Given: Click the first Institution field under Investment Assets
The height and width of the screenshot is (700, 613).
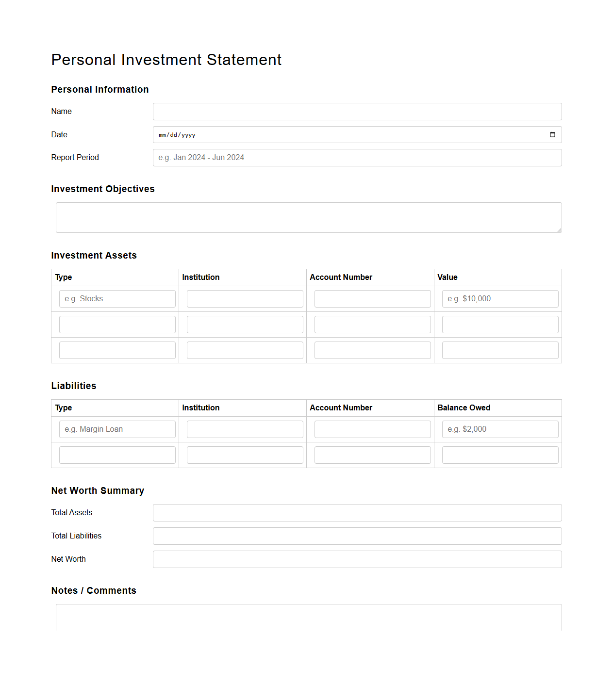Looking at the screenshot, I should (245, 298).
